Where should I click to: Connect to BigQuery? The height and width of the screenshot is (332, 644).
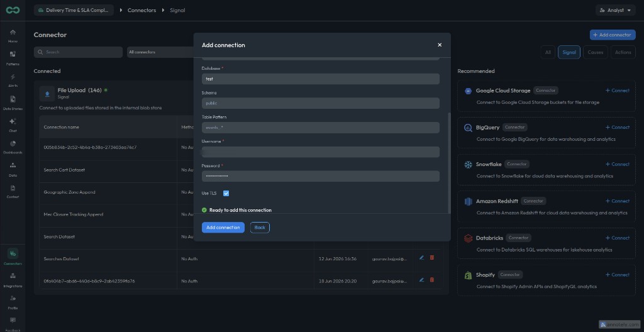click(618, 128)
